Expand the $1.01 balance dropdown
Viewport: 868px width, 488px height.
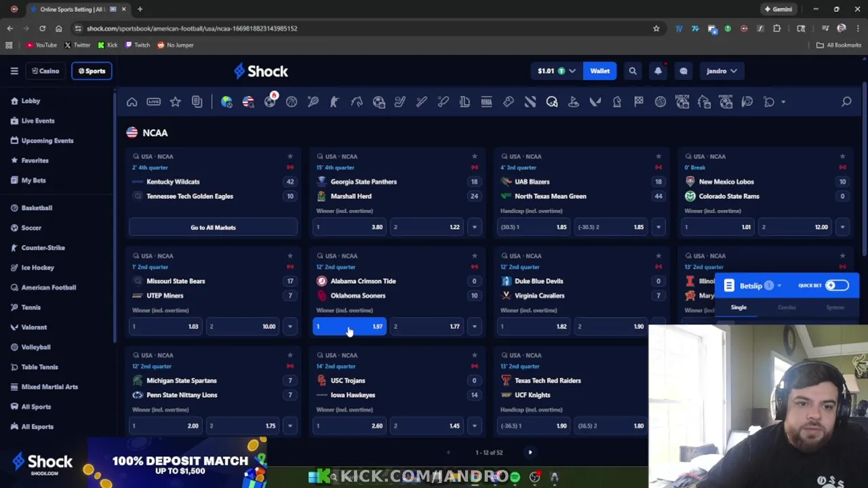tap(572, 70)
